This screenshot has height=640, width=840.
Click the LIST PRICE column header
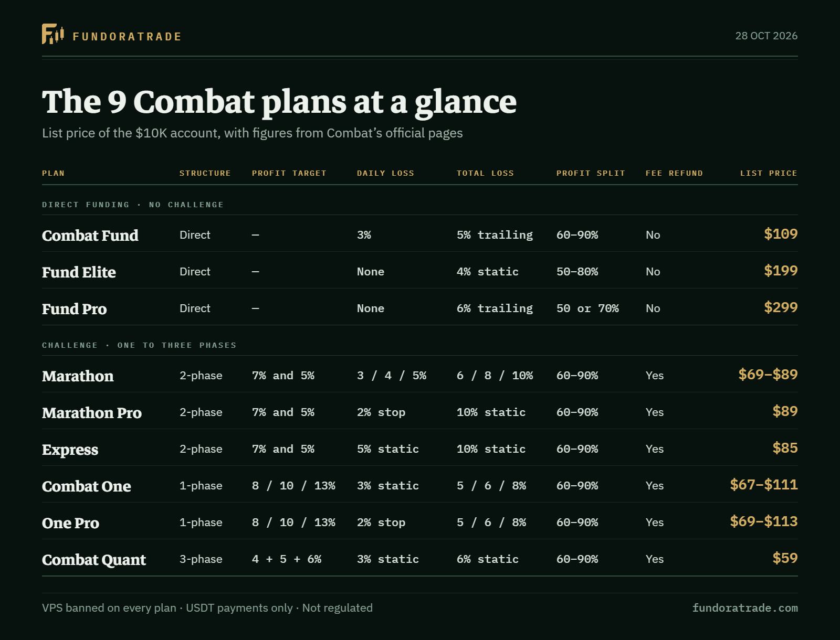pyautogui.click(x=769, y=173)
